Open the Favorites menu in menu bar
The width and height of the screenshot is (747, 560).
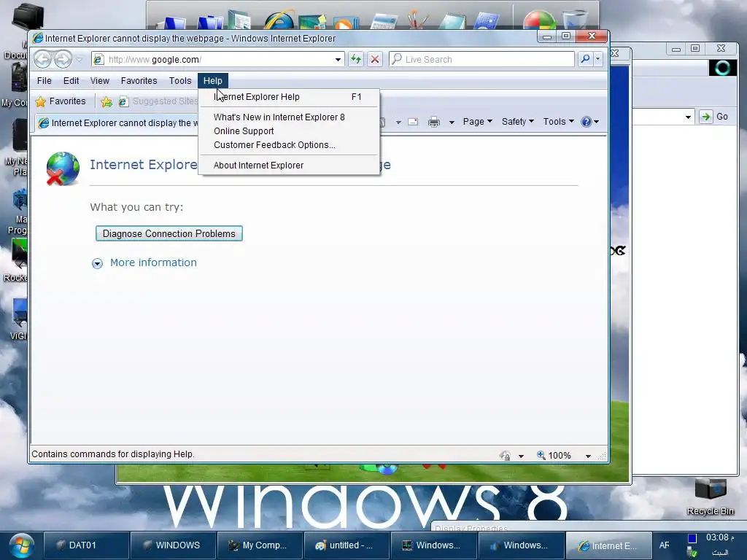point(139,80)
